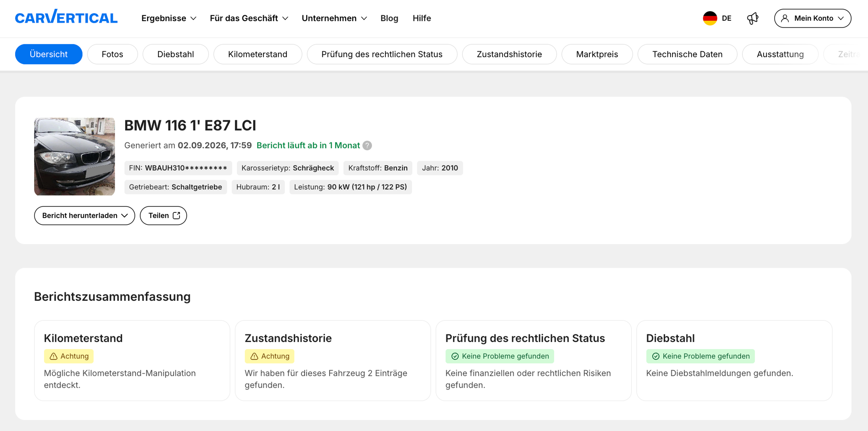The height and width of the screenshot is (431, 868).
Task: Click the German flag icon
Action: pyautogui.click(x=710, y=18)
